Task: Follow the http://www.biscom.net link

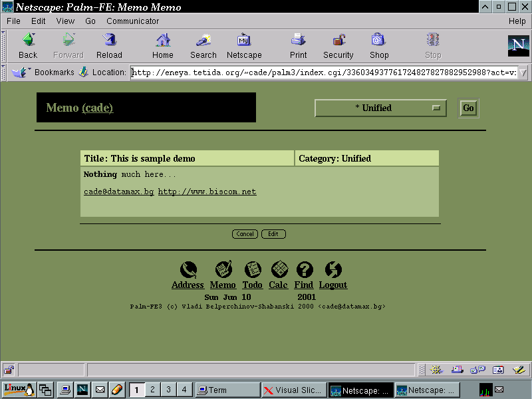Action: [207, 192]
